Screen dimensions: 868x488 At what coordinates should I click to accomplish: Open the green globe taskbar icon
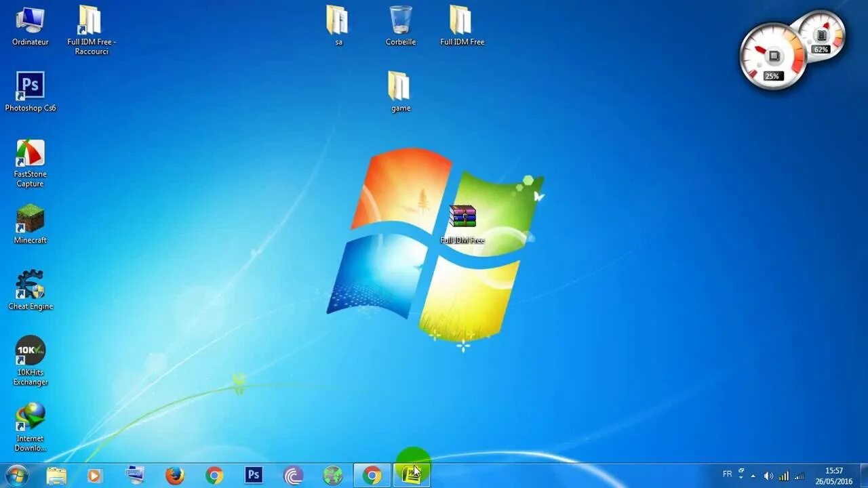(x=332, y=476)
